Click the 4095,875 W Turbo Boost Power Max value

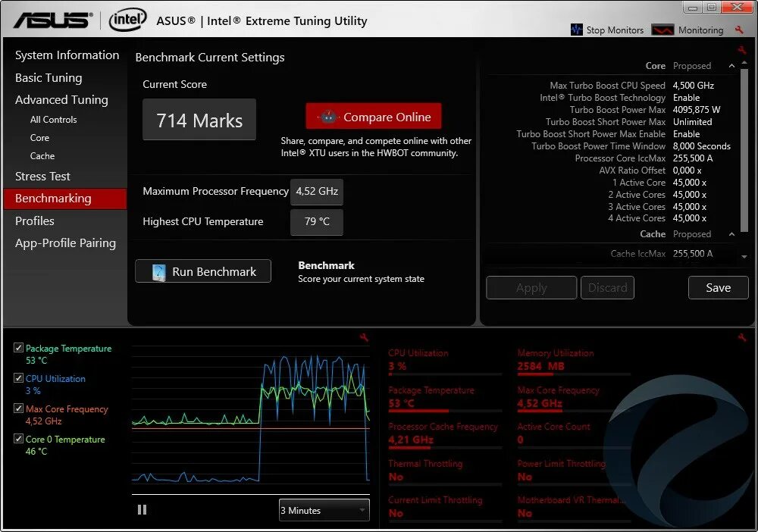point(696,110)
